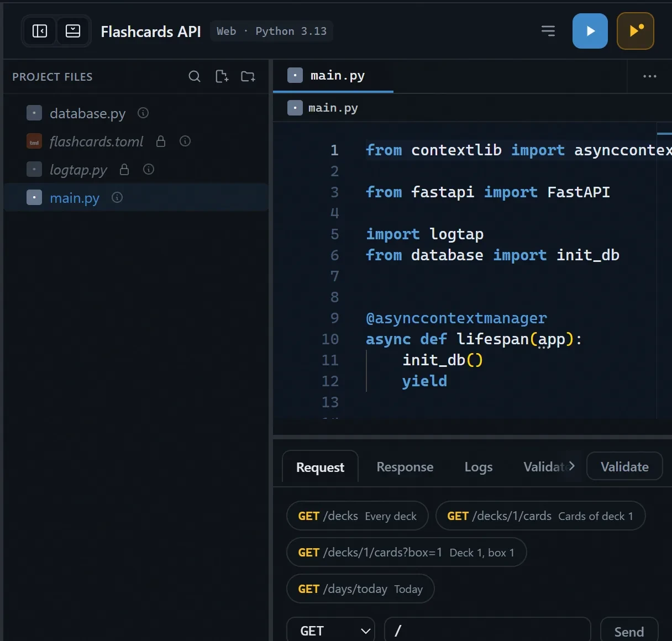This screenshot has height=641, width=672.
Task: Click the PROJECT FILES header
Action: click(x=53, y=77)
